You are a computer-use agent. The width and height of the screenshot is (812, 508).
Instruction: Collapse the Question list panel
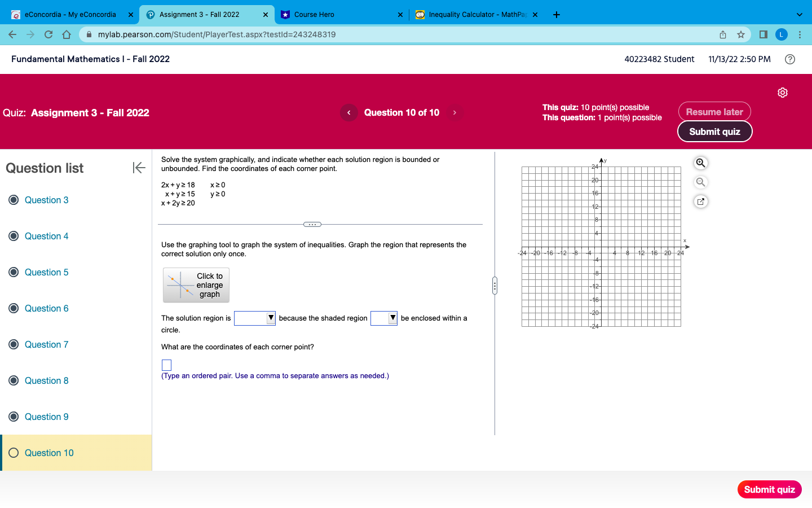(x=139, y=168)
